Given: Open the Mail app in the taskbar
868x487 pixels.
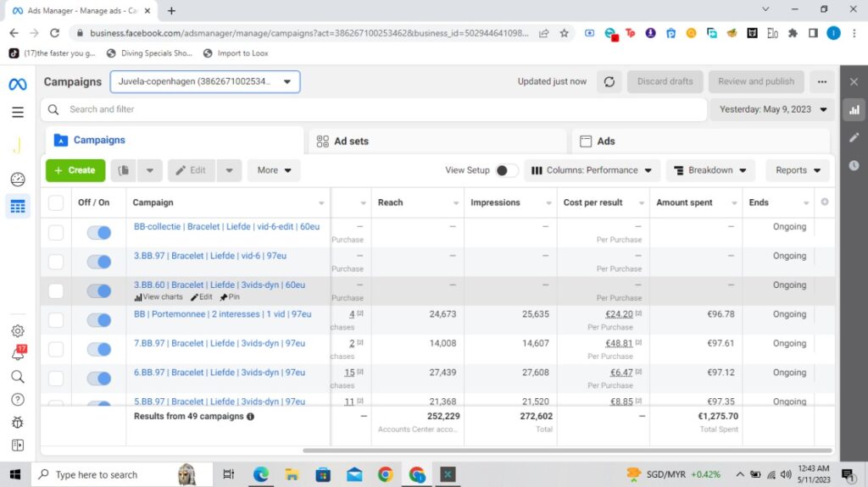Looking at the screenshot, I should click(x=354, y=474).
